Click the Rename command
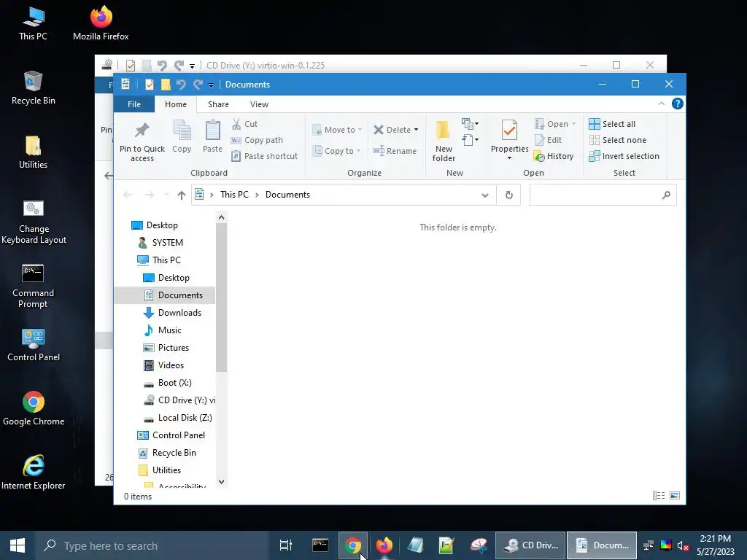Viewport: 747px width, 560px height. [x=395, y=150]
